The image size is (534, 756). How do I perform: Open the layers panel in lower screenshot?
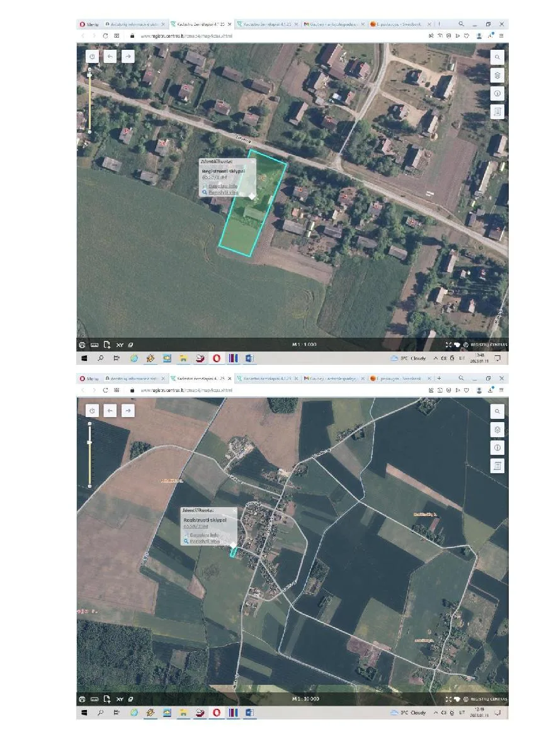point(497,430)
